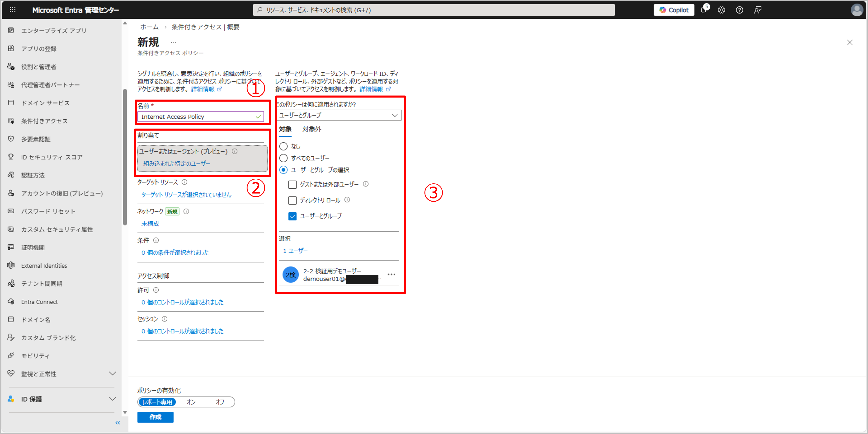This screenshot has width=868, height=434.
Task: Open the app launcher waffle icon
Action: click(12, 10)
